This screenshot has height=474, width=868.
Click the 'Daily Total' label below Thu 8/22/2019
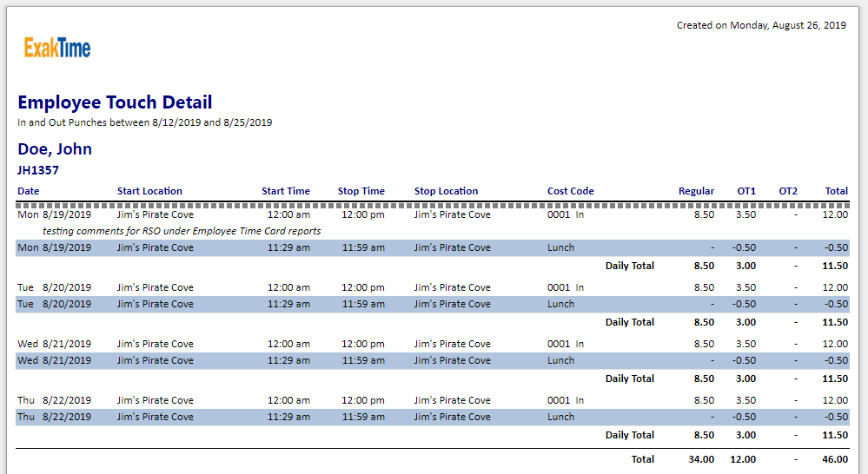click(629, 435)
